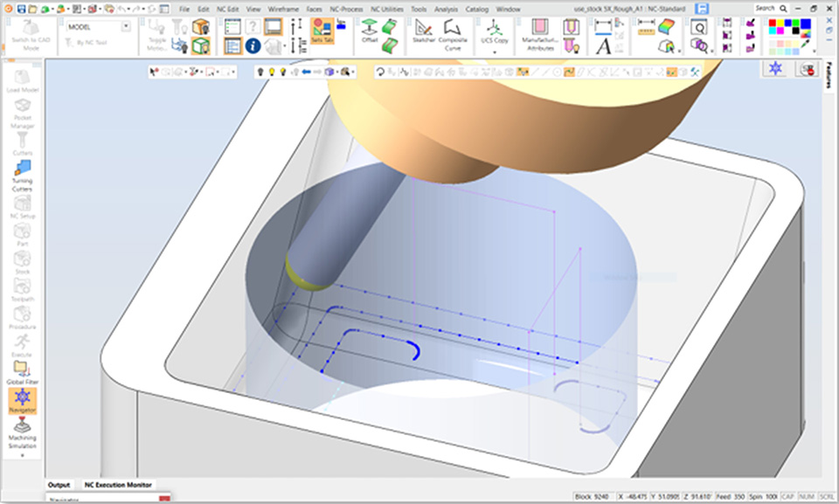Pick the red color swatch
Viewport: 839px width, 504px height.
tap(773, 23)
